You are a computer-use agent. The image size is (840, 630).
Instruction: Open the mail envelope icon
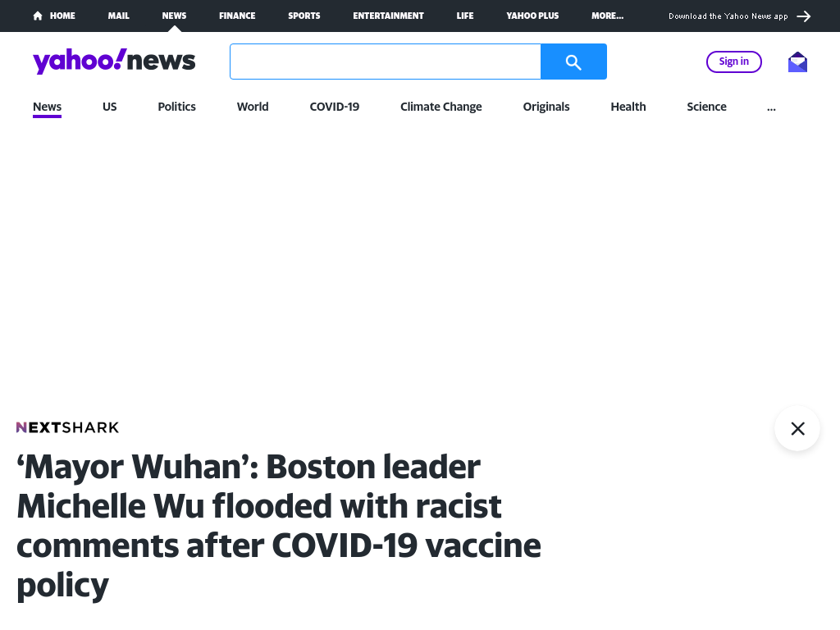tap(797, 62)
